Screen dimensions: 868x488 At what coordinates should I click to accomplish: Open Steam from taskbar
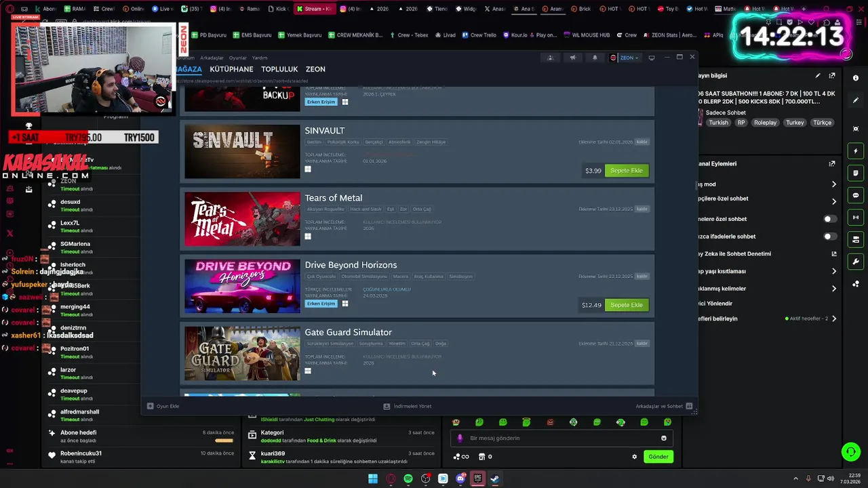pyautogui.click(x=495, y=479)
